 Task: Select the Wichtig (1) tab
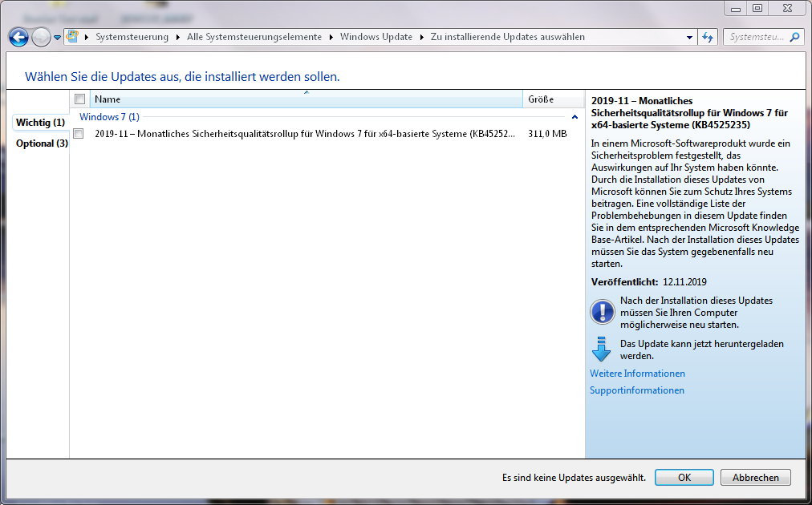(40, 123)
